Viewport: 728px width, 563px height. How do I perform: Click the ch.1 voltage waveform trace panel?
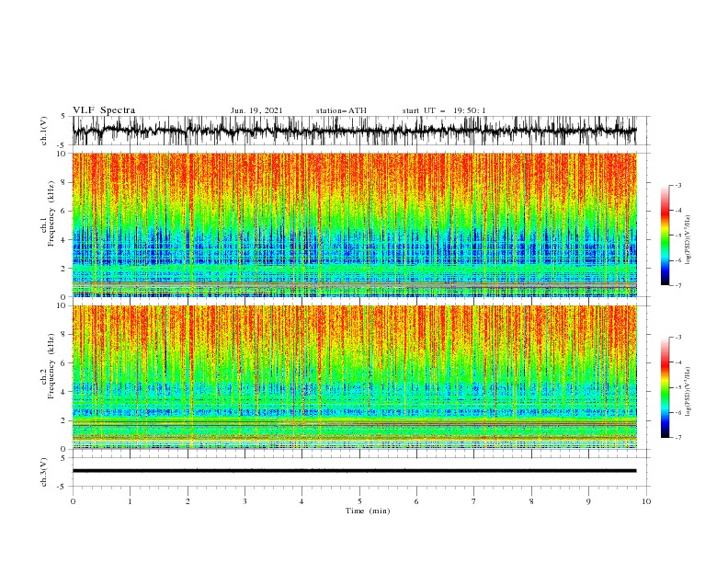point(354,131)
